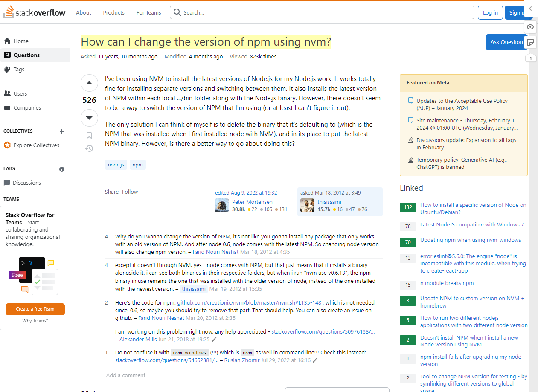The height and width of the screenshot is (392, 538).
Task: Open Update NPM to custom version on NVM + homebrew
Action: click(472, 302)
